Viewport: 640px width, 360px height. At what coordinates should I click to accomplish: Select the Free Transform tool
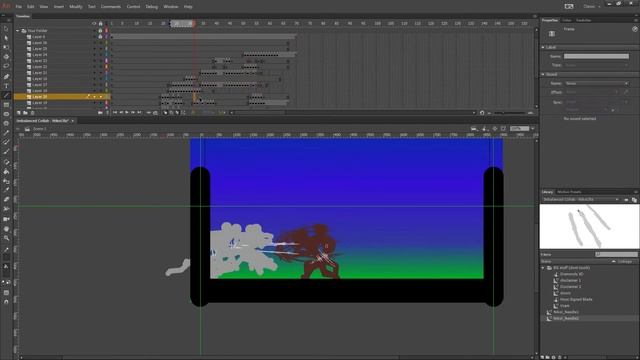[x=6, y=47]
